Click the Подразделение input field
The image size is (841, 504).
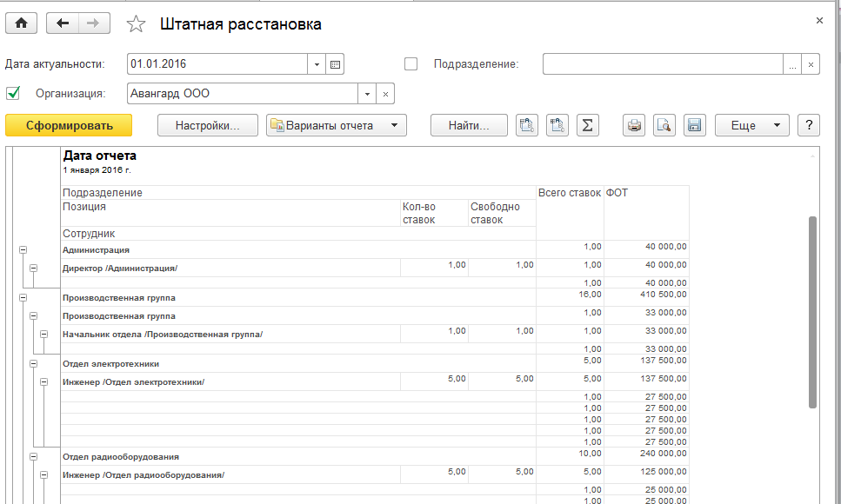663,64
